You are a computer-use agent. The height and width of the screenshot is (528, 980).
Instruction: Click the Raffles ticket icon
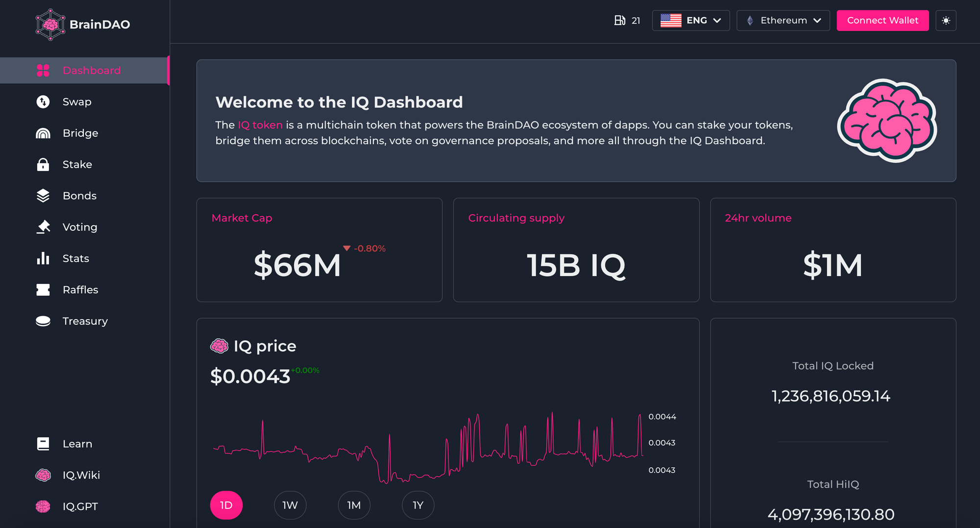pyautogui.click(x=43, y=290)
